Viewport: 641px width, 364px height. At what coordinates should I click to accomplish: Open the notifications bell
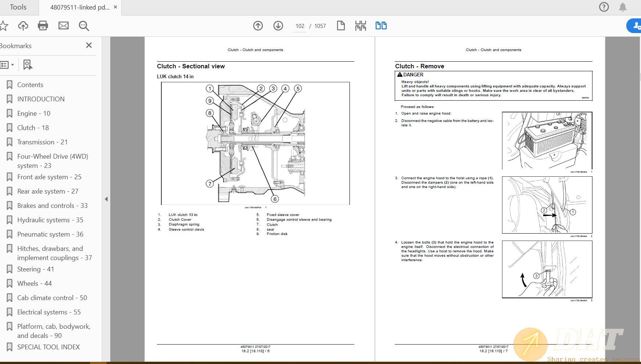(x=623, y=7)
